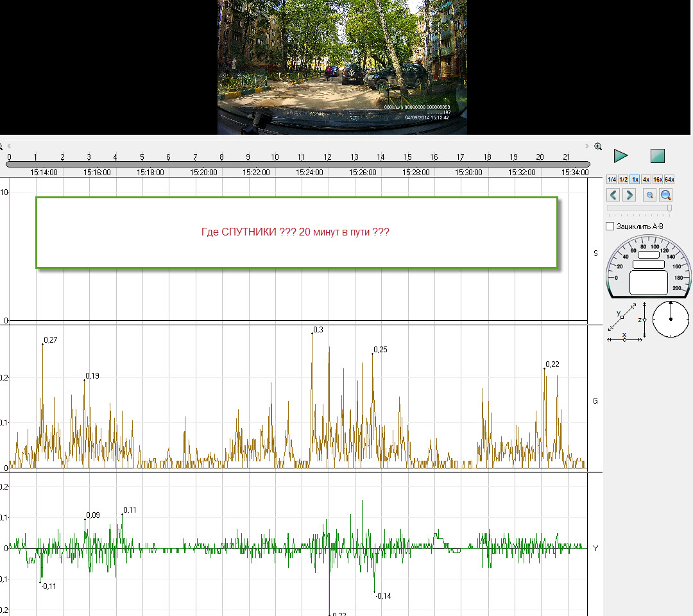Choose 64x fast playback speed
The height and width of the screenshot is (616, 693).
(669, 180)
